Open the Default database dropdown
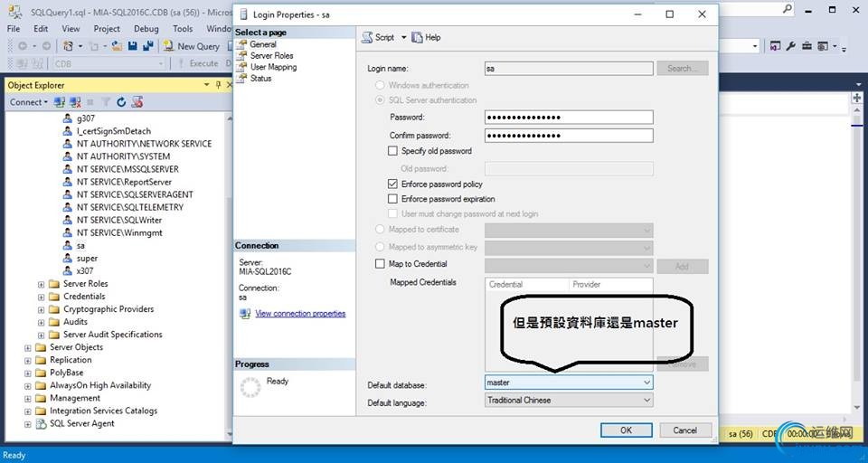Image resolution: width=868 pixels, height=463 pixels. coord(646,383)
